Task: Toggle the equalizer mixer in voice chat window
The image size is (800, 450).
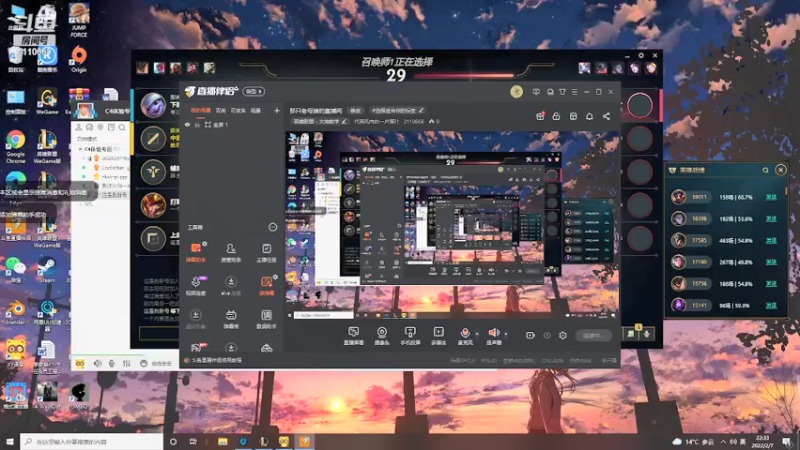Action: pyautogui.click(x=126, y=363)
